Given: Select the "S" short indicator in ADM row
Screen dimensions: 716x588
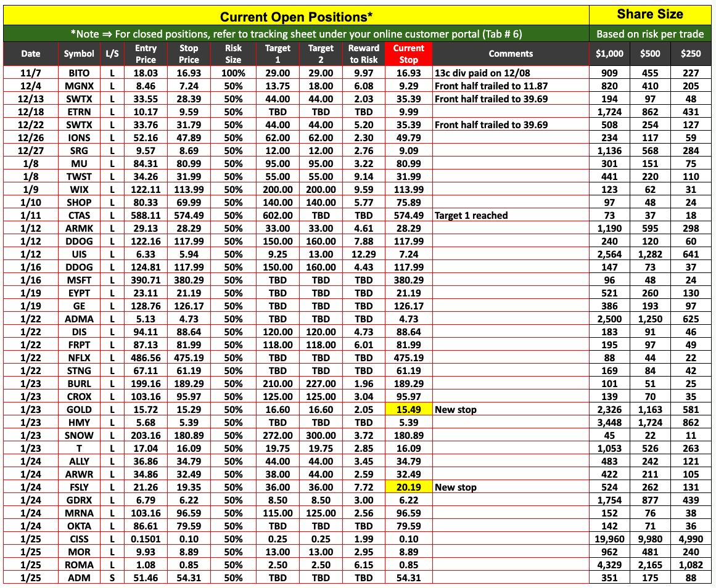Looking at the screenshot, I should coord(112,578).
